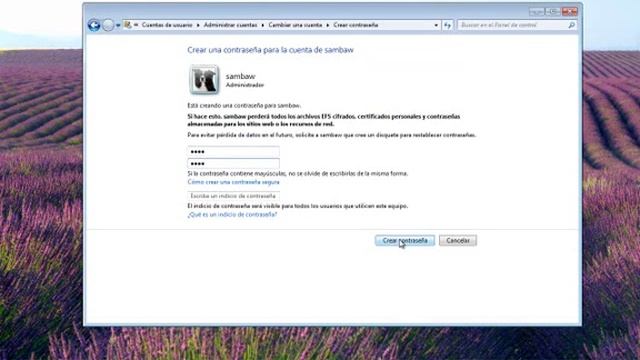Click the Control Panel icon in address bar
This screenshot has width=640, height=360.
coord(128,25)
